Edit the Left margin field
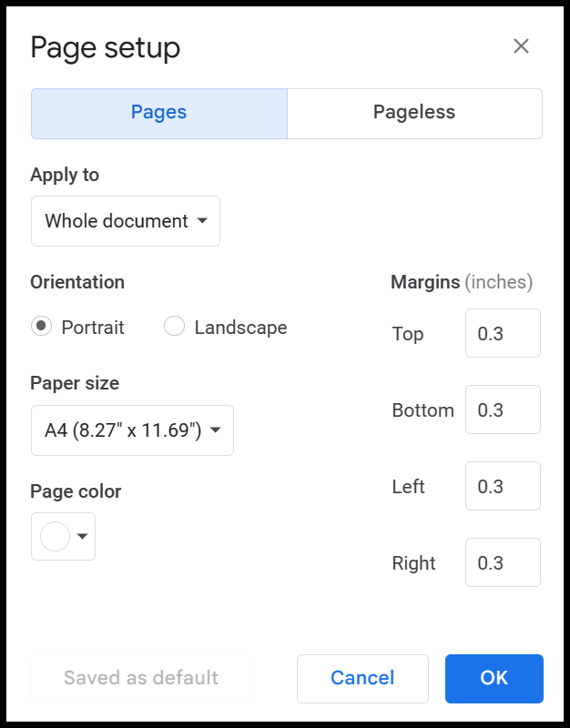 click(503, 486)
